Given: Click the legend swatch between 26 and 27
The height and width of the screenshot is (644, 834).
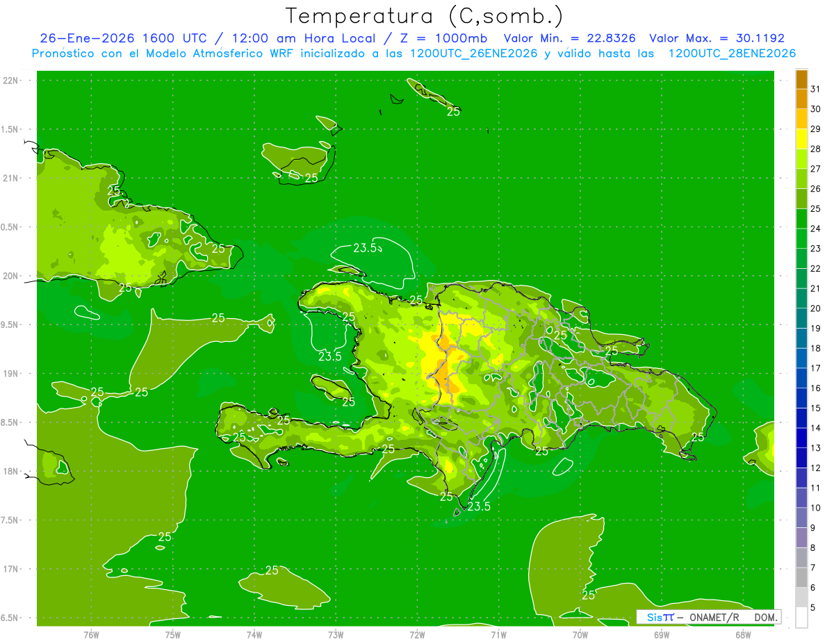Looking at the screenshot, I should pos(801,179).
